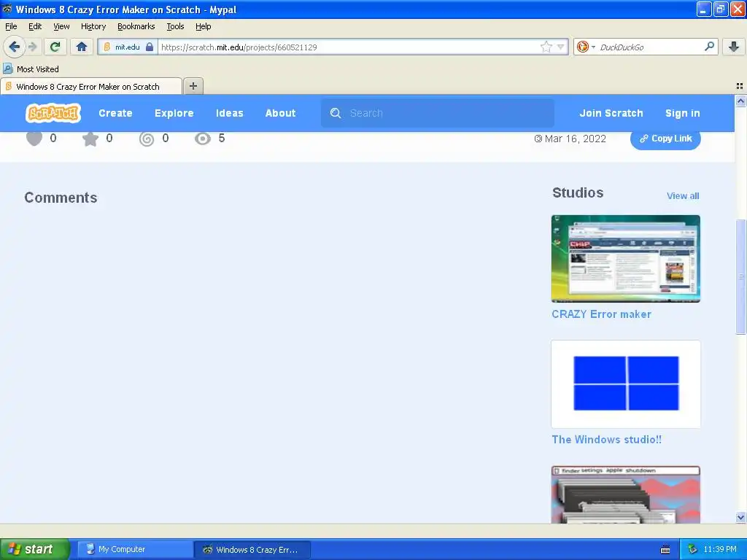The width and height of the screenshot is (747, 560).
Task: Select the Windows 8 Crazy Error Maker tab
Action: coord(91,86)
